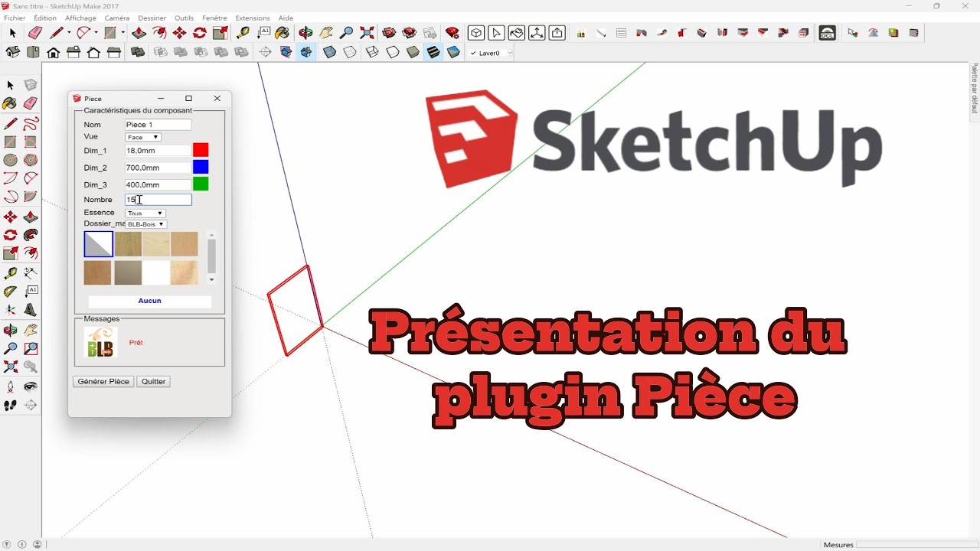Open the Fichier menu
Screen dimensions: 980x551
(x=15, y=18)
